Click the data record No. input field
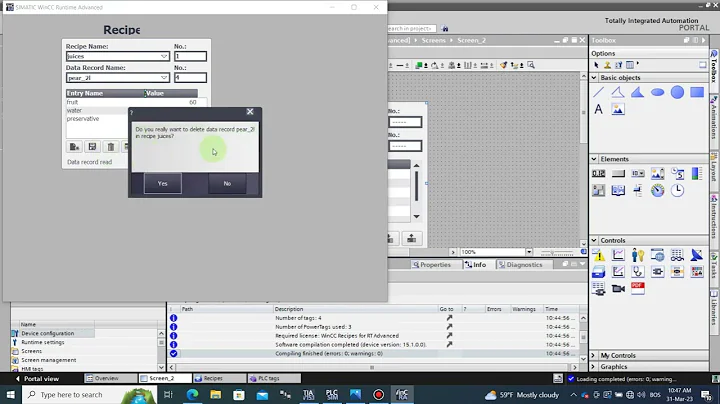Image resolution: width=720 pixels, height=404 pixels. tap(190, 78)
